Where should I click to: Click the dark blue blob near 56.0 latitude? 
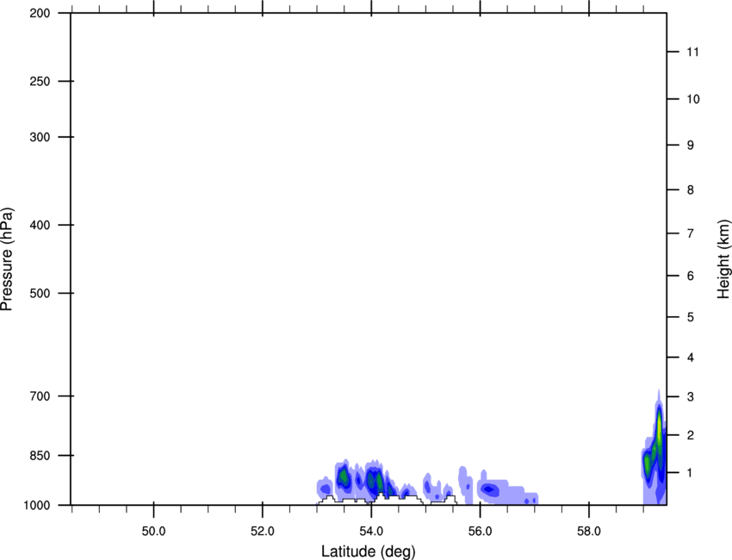(x=490, y=490)
